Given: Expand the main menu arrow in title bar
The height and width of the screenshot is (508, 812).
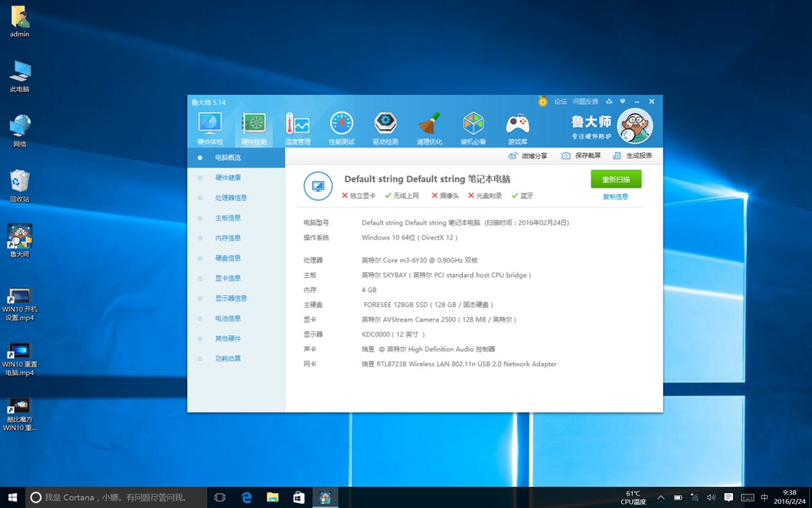Looking at the screenshot, I should 623,102.
